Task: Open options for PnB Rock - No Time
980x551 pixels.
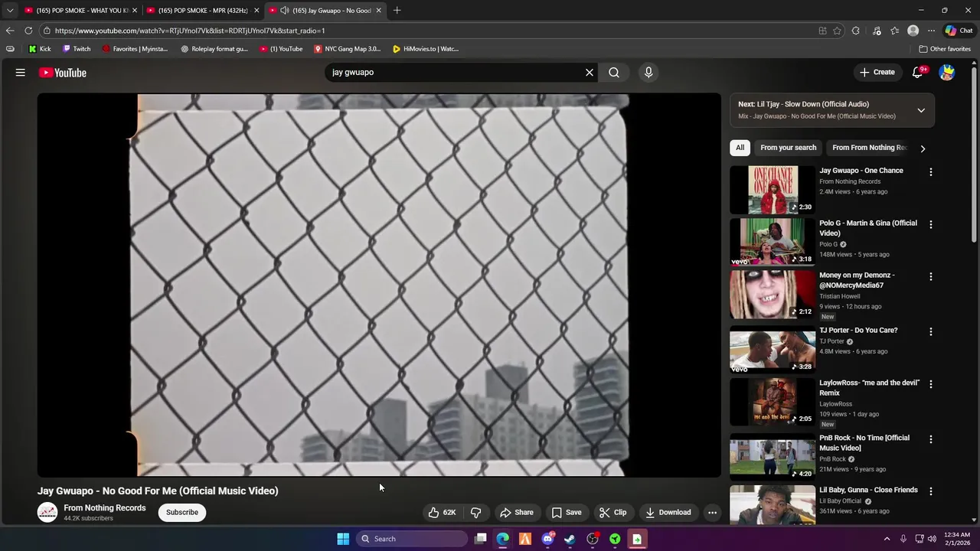Action: pos(931,439)
